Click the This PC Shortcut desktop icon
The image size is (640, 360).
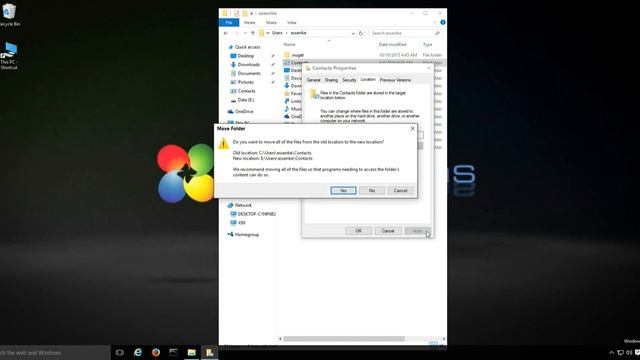coord(9,56)
